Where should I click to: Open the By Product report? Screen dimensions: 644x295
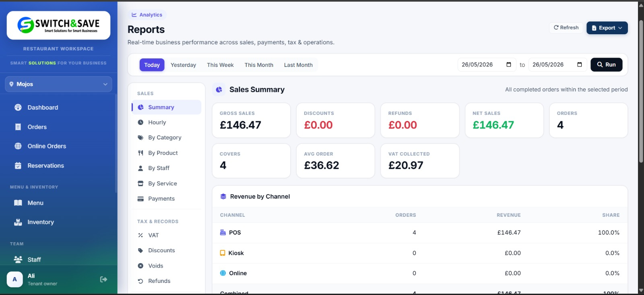(x=166, y=153)
